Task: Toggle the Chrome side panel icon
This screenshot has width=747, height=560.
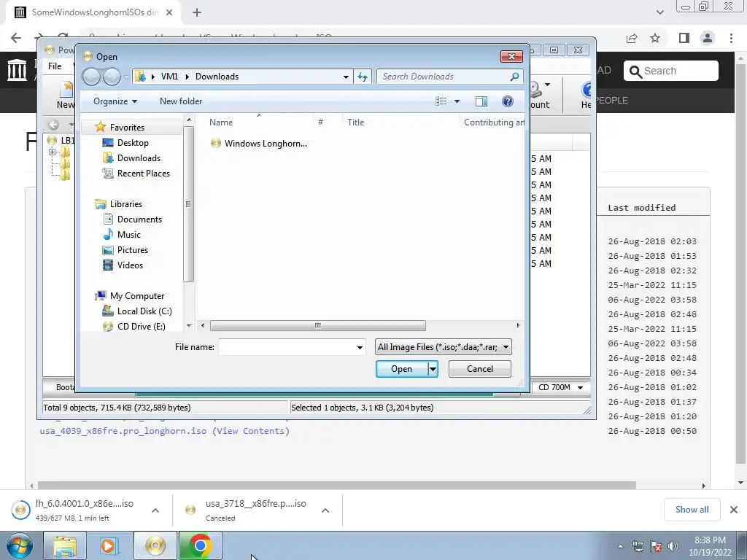Action: pos(684,38)
